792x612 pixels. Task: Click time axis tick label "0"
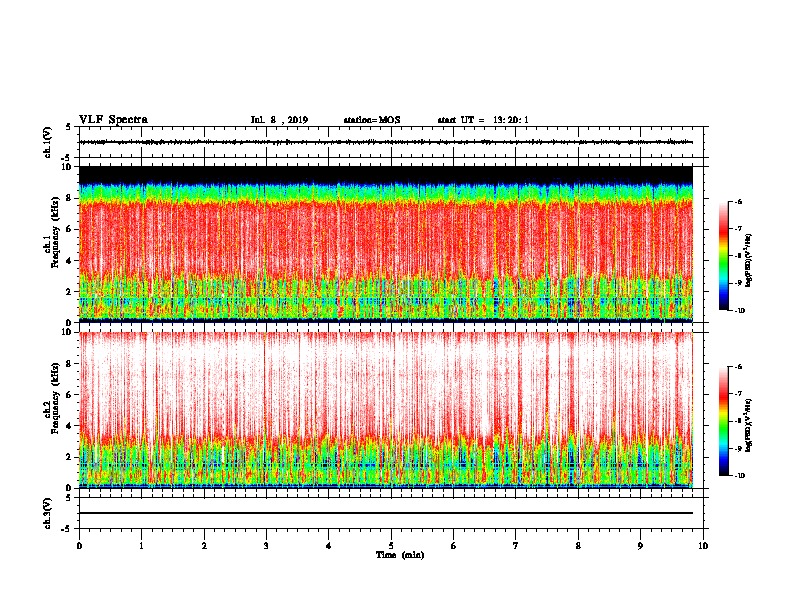click(x=79, y=546)
